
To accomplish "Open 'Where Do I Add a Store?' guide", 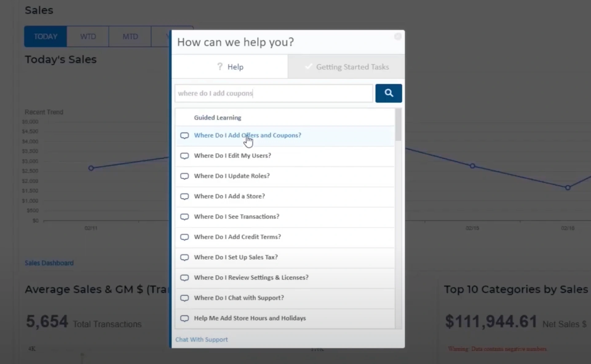I will tap(285, 196).
